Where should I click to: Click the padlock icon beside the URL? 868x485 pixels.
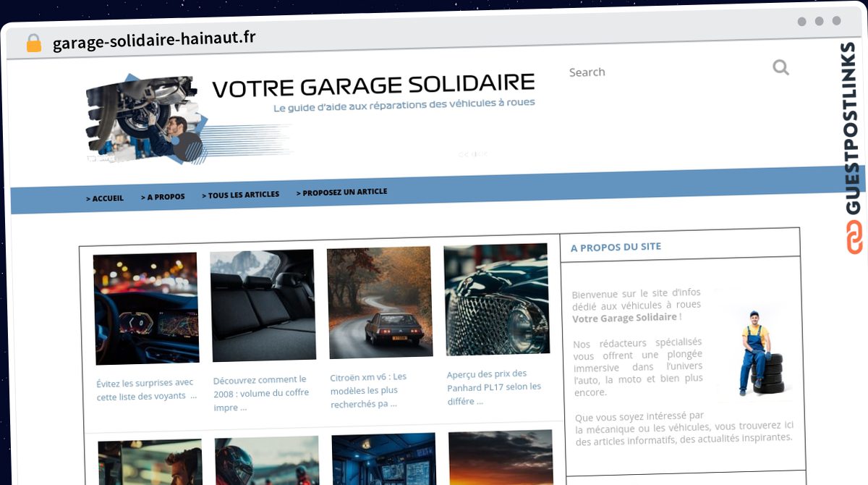pos(33,43)
